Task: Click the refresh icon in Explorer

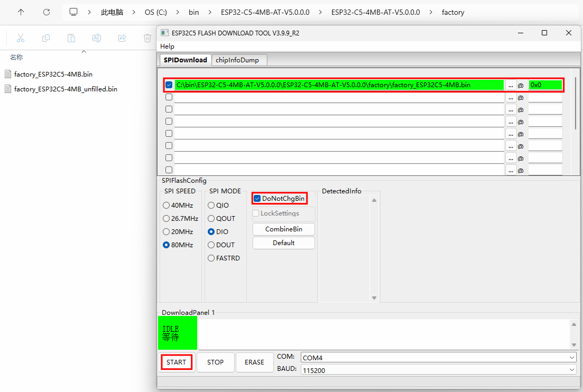Action: coord(47,12)
